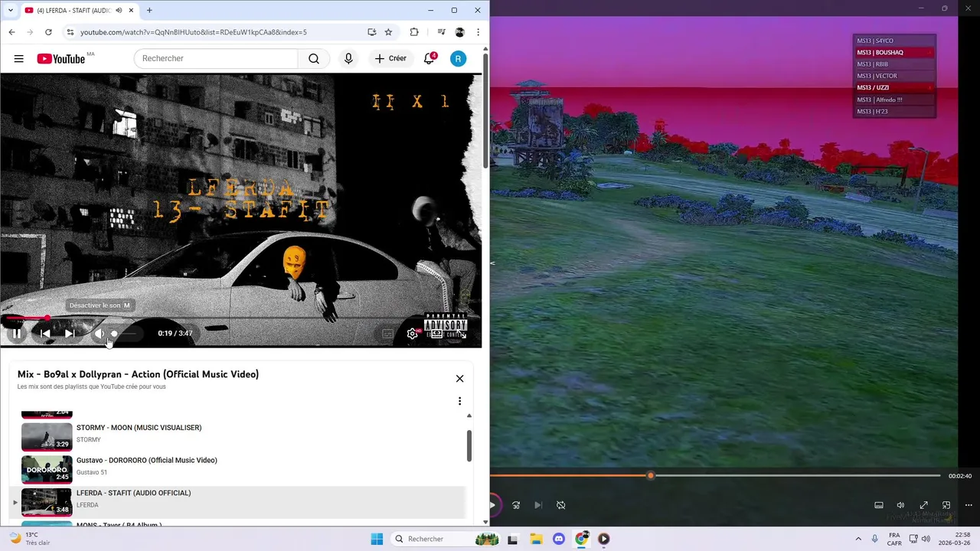Play next track in media player
Image resolution: width=980 pixels, height=551 pixels.
pos(538,505)
